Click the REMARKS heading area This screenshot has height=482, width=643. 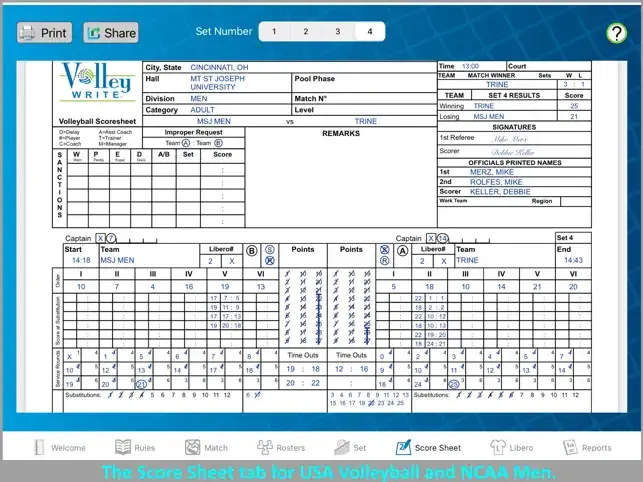click(x=341, y=133)
